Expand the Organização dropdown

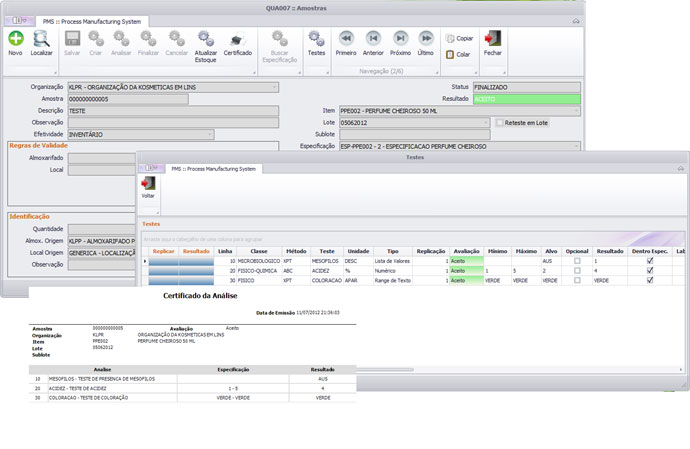click(274, 87)
